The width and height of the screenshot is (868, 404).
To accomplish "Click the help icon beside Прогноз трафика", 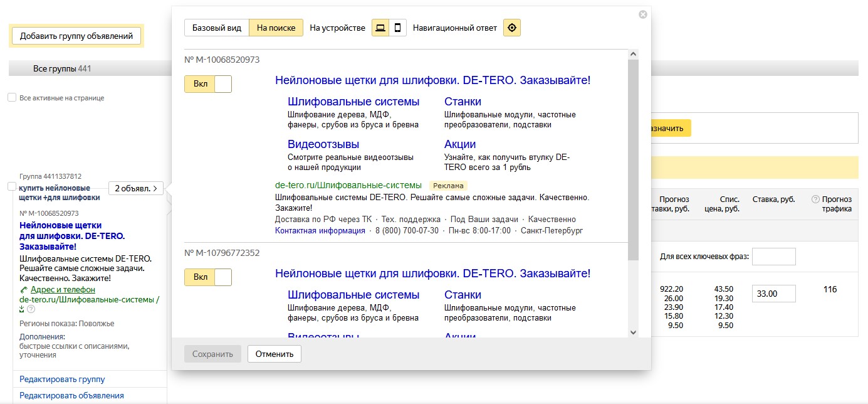I will 815,199.
